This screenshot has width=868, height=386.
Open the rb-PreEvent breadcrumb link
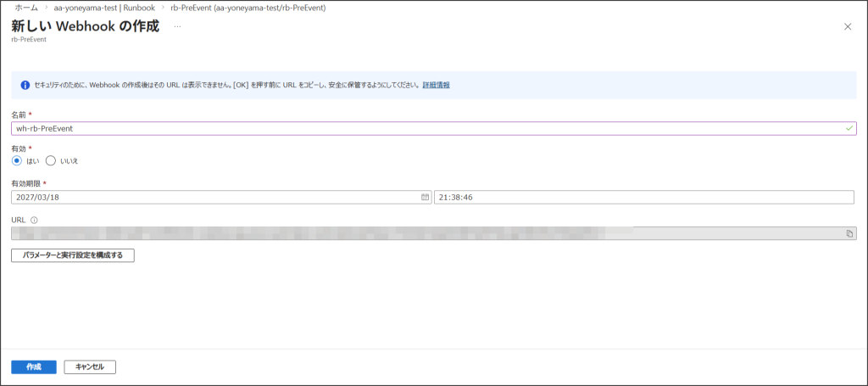coord(248,8)
